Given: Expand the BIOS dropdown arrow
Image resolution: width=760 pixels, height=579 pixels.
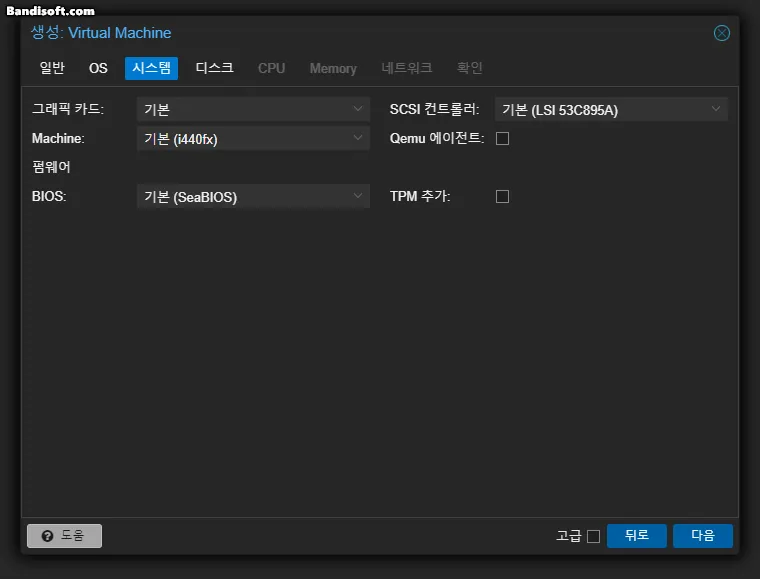Looking at the screenshot, I should click(x=358, y=196).
